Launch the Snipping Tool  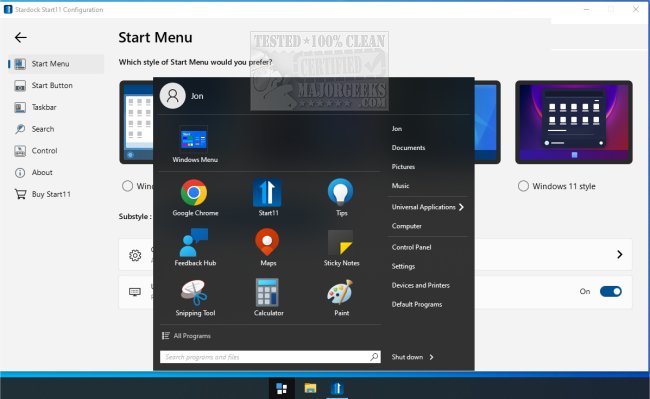pyautogui.click(x=194, y=298)
